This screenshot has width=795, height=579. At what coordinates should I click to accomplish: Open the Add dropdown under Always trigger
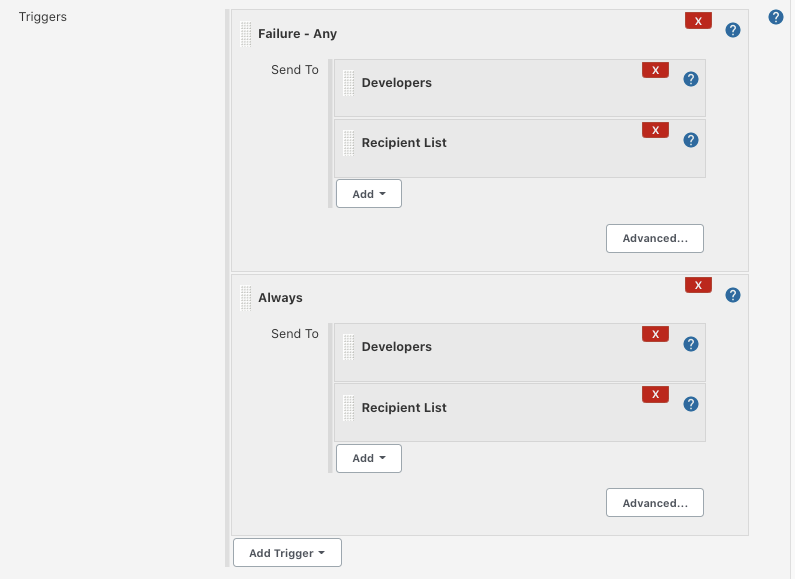(x=368, y=458)
